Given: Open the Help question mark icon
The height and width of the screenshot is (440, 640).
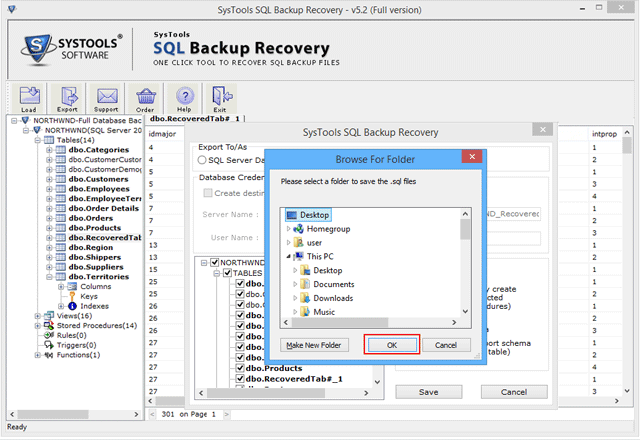Looking at the screenshot, I should click(x=184, y=98).
